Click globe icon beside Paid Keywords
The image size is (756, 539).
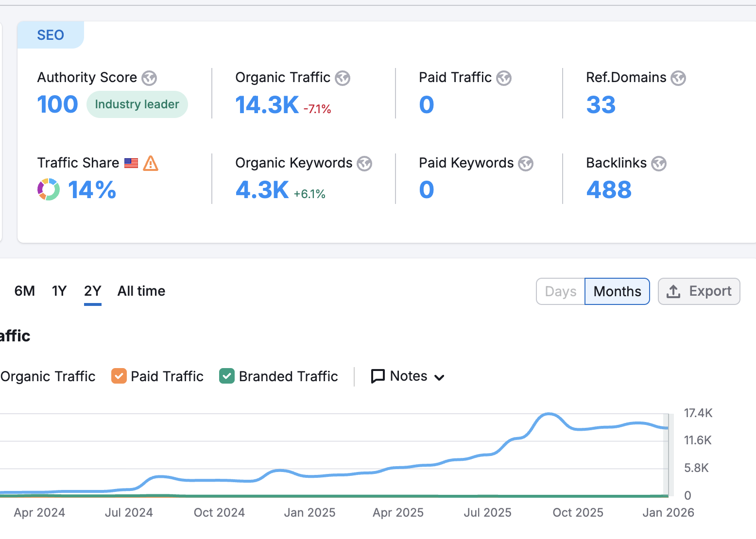click(x=526, y=164)
